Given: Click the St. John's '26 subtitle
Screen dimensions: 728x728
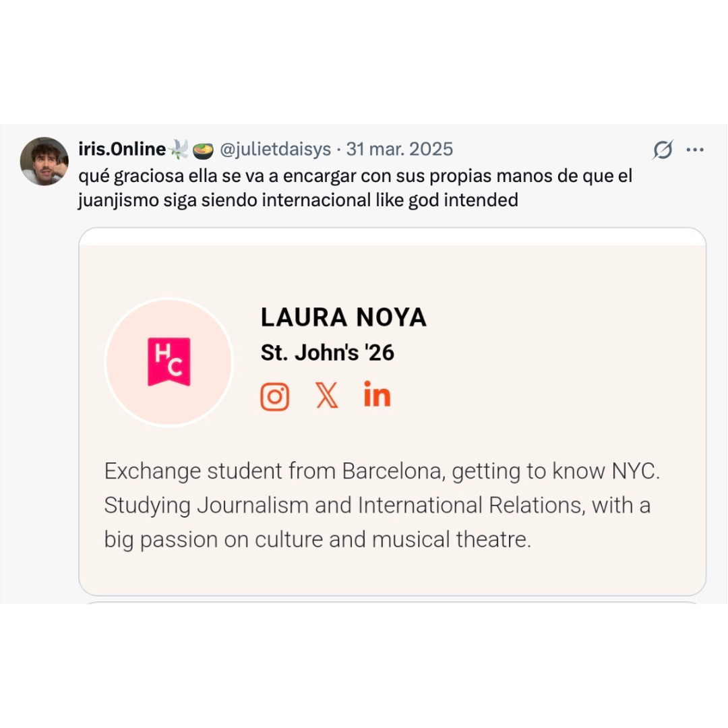Looking at the screenshot, I should pos(328,353).
